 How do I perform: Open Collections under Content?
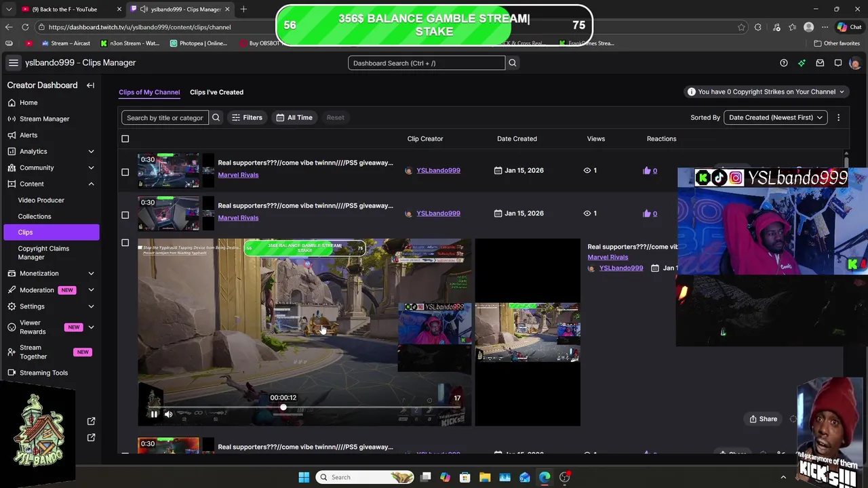tap(34, 216)
